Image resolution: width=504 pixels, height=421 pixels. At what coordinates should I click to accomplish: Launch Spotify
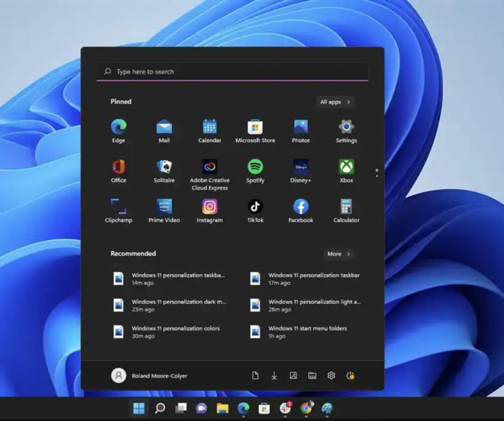click(255, 171)
